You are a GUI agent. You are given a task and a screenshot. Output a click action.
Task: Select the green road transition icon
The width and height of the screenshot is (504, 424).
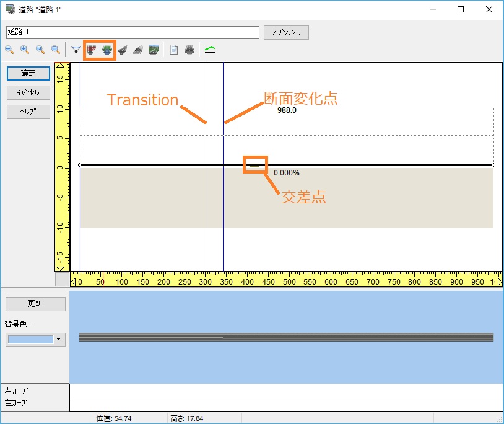[x=107, y=50]
